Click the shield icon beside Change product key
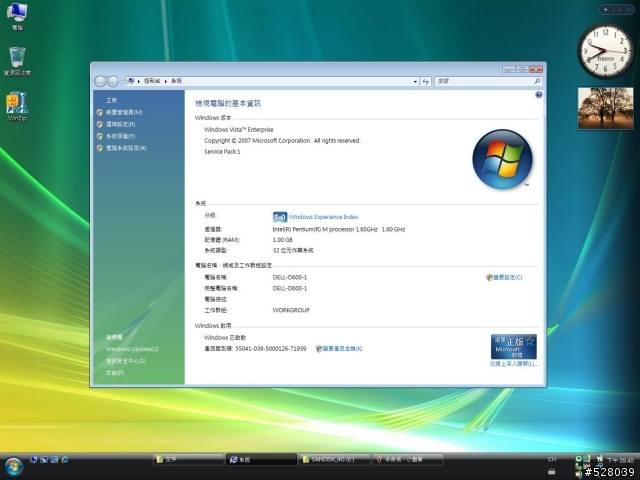 (319, 349)
